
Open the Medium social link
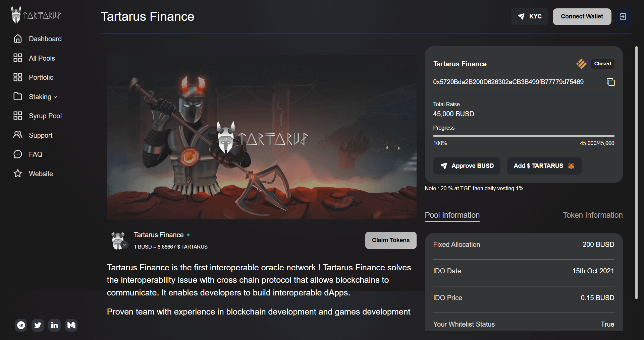click(x=71, y=325)
